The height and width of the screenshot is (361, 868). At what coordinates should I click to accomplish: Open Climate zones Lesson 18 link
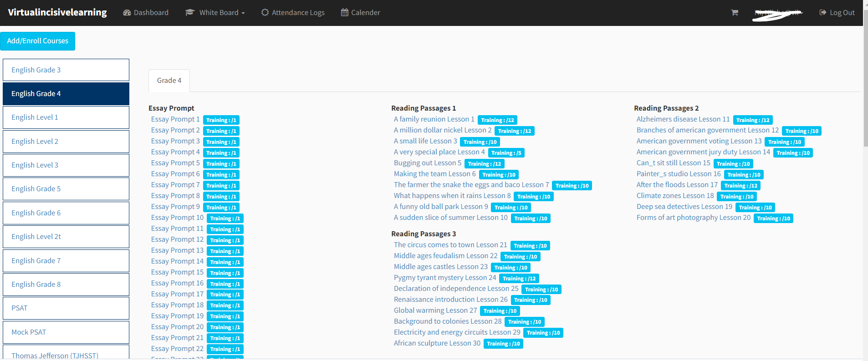[x=675, y=196]
